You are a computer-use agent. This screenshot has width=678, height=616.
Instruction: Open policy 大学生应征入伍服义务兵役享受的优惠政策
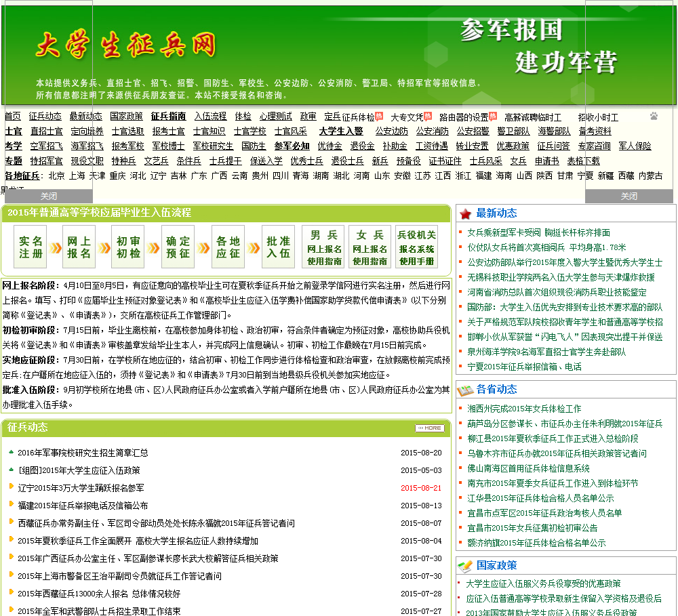coord(543,584)
